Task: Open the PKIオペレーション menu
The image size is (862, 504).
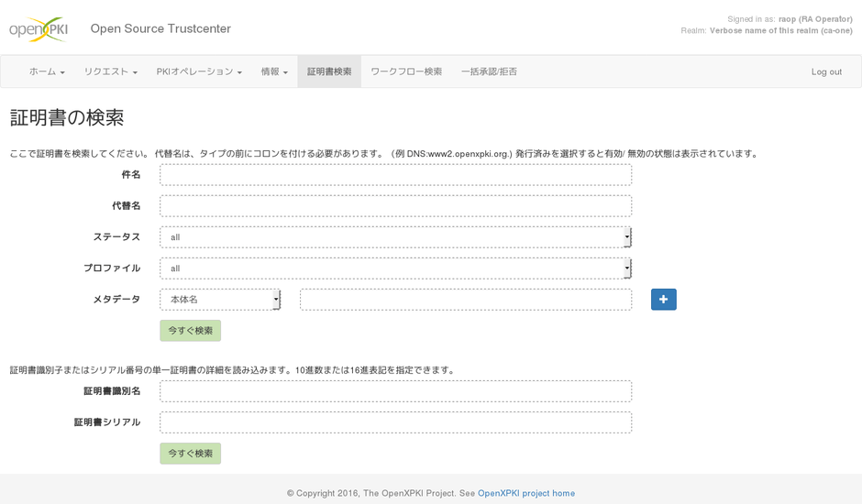Action: [x=199, y=71]
